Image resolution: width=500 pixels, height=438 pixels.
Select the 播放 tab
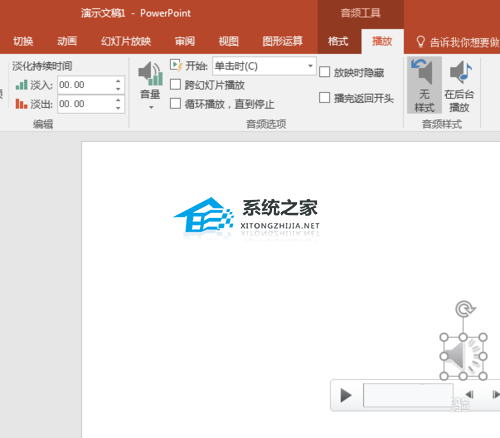(x=382, y=41)
